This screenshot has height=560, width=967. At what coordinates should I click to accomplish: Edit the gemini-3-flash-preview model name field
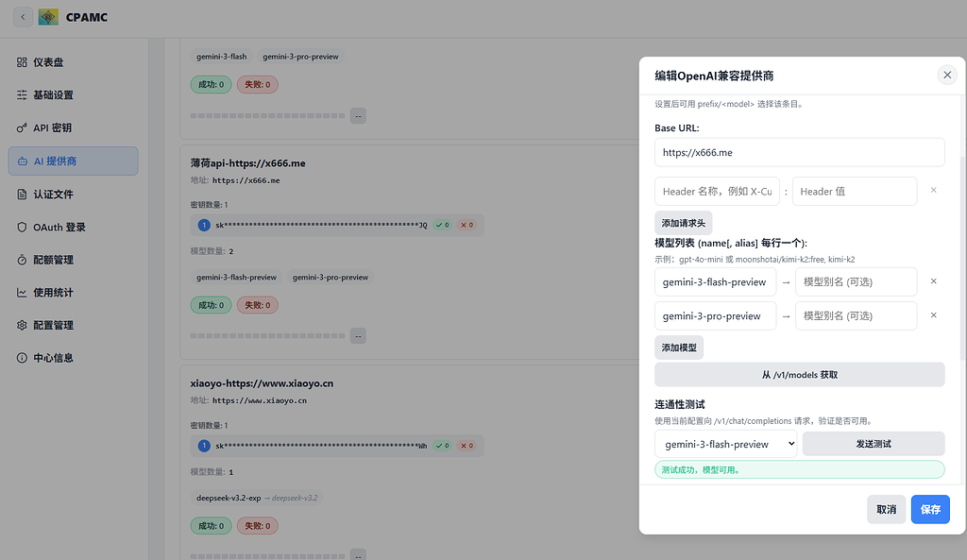(716, 281)
